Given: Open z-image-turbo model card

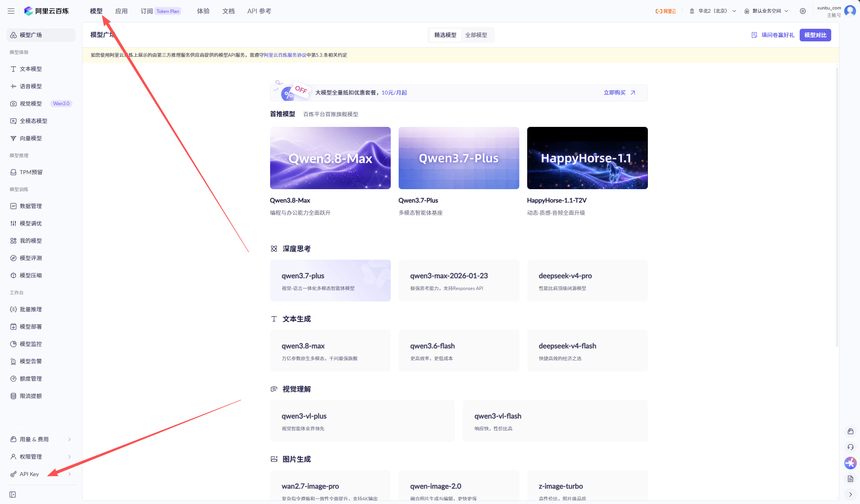Looking at the screenshot, I should tap(588, 485).
